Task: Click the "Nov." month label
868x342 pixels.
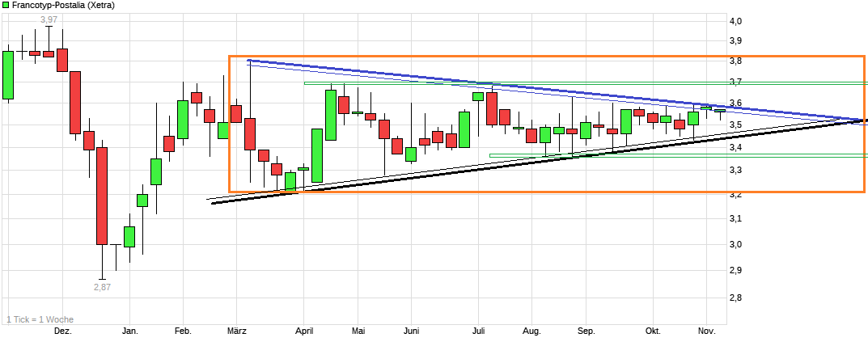Action: click(708, 331)
